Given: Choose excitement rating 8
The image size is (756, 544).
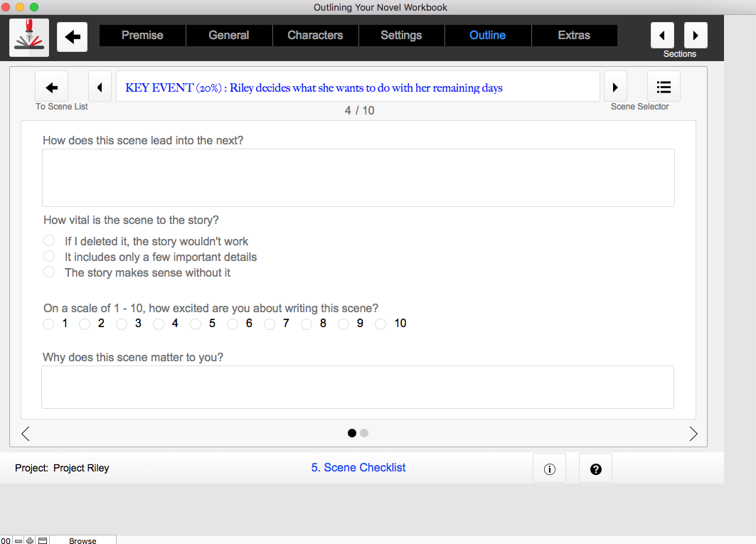Looking at the screenshot, I should tap(306, 324).
